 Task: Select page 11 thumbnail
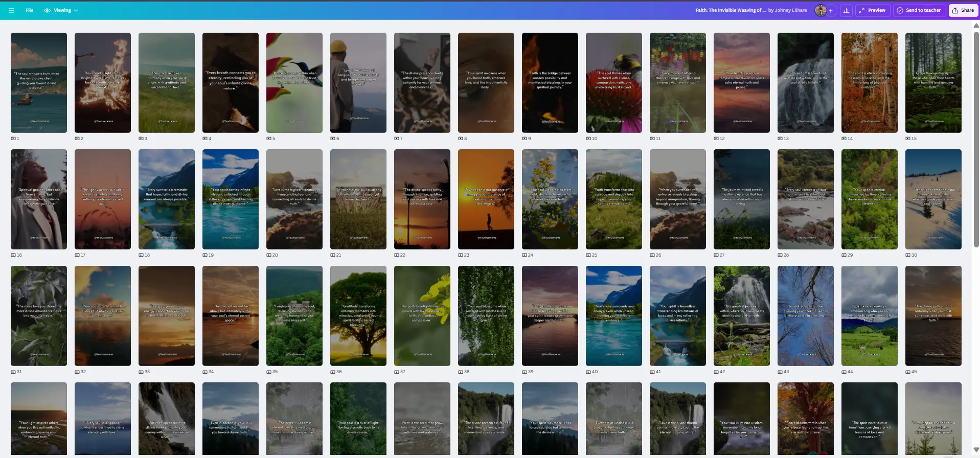(678, 83)
